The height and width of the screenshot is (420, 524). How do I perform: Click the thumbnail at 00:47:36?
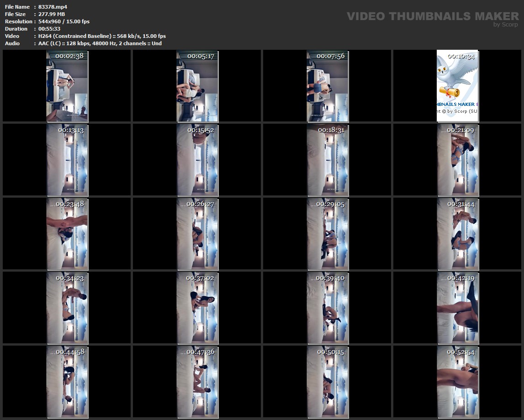tap(197, 382)
